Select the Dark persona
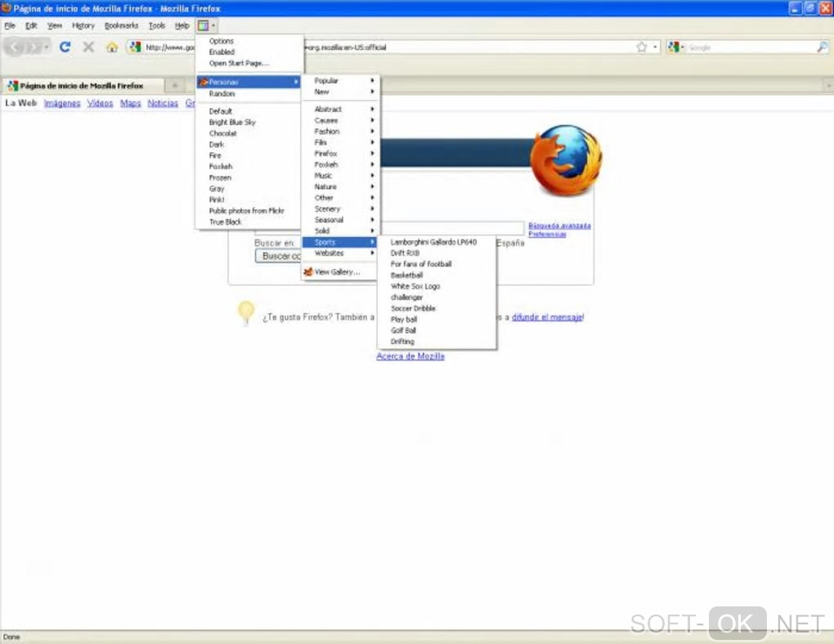 click(249, 145)
